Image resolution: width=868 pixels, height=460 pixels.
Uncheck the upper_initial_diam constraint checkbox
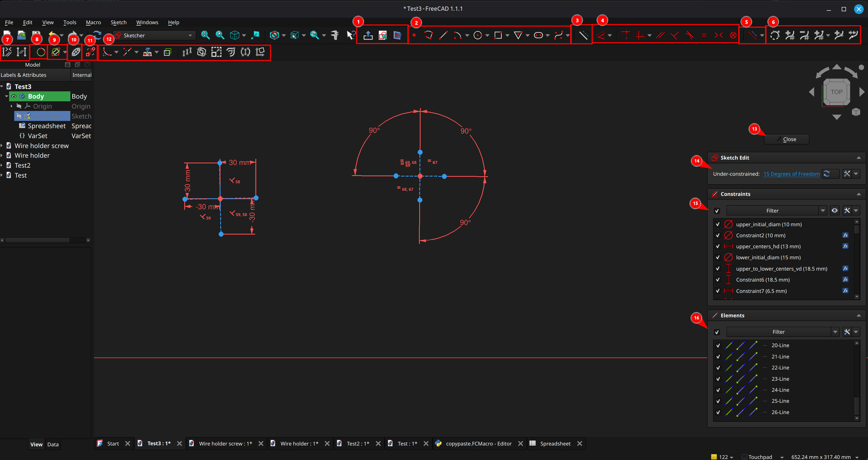tap(718, 224)
